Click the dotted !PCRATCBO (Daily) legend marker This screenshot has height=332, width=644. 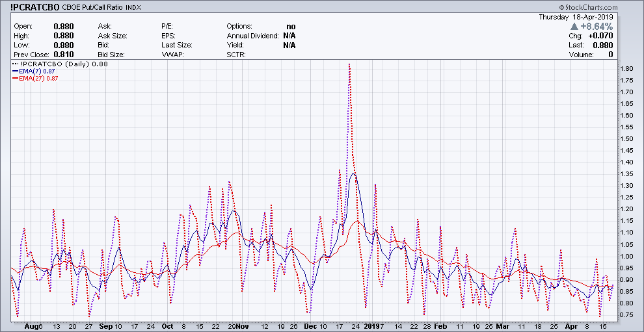coord(15,64)
